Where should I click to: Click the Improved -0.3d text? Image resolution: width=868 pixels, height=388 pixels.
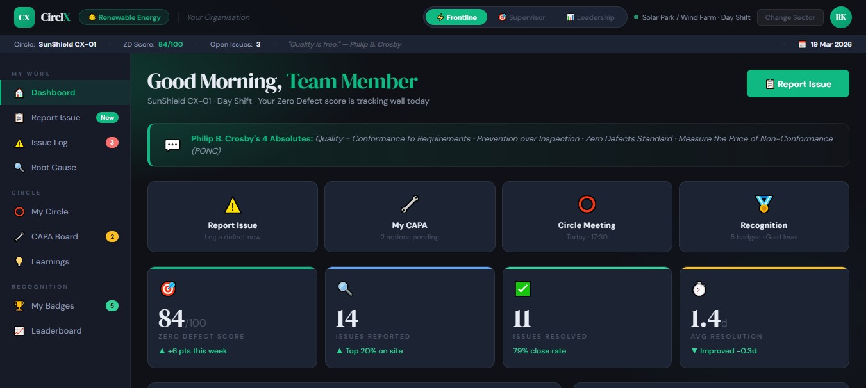[x=723, y=351]
